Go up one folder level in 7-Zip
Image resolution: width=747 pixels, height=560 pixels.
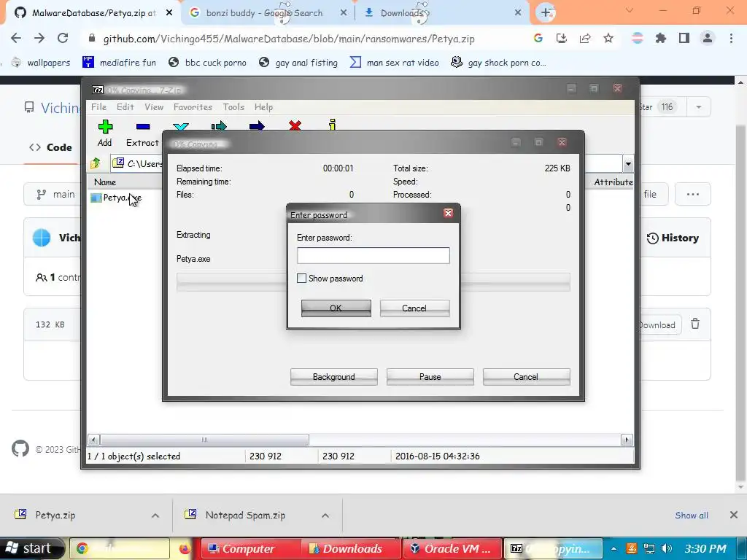click(x=96, y=163)
